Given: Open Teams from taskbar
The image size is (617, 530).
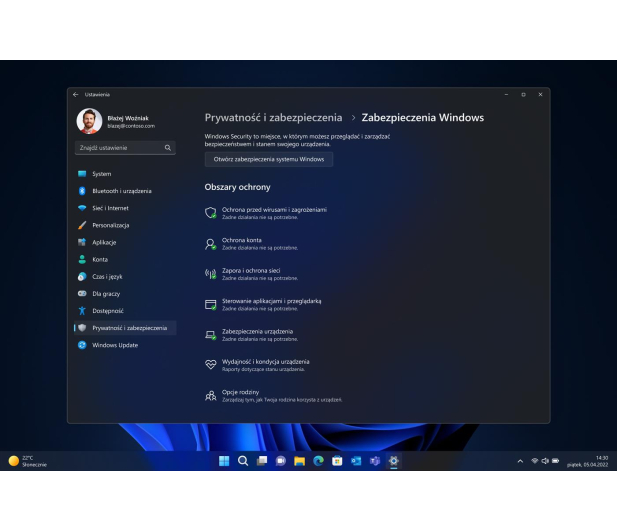Looking at the screenshot, I should click(x=375, y=461).
